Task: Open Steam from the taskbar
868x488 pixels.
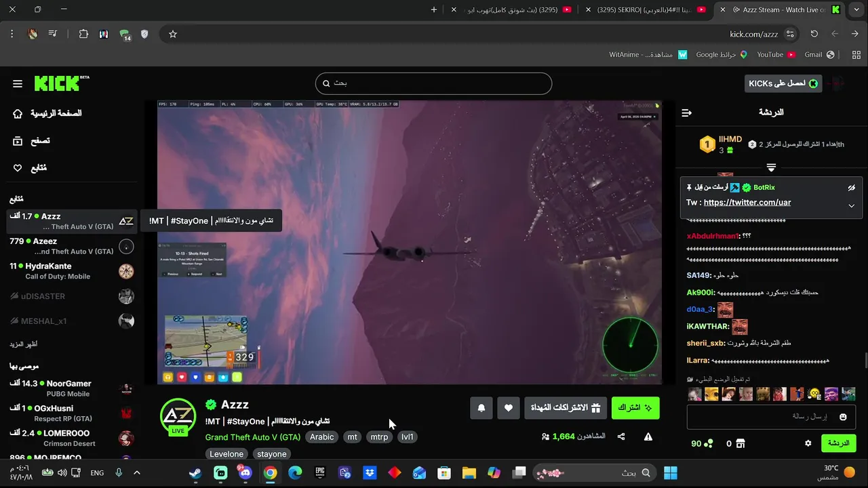Action: [195, 473]
